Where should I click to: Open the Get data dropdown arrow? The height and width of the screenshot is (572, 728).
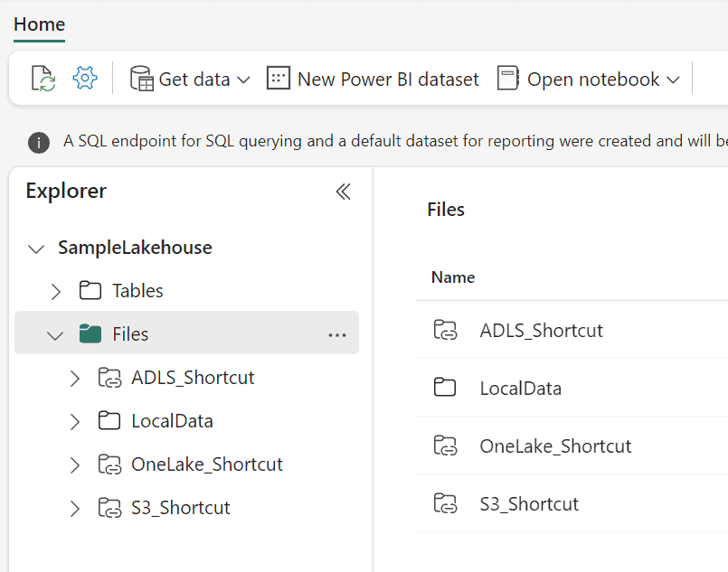[243, 80]
